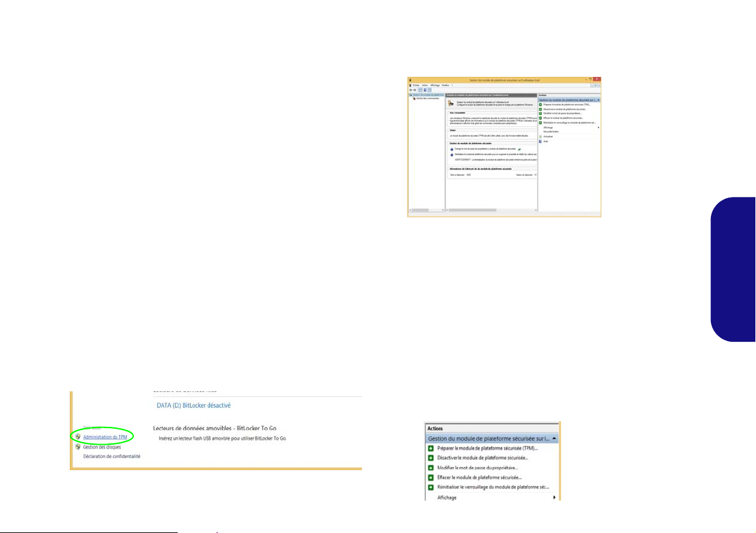
Task: Select the 'Gestion des commandes' tree node
Action: click(428, 98)
